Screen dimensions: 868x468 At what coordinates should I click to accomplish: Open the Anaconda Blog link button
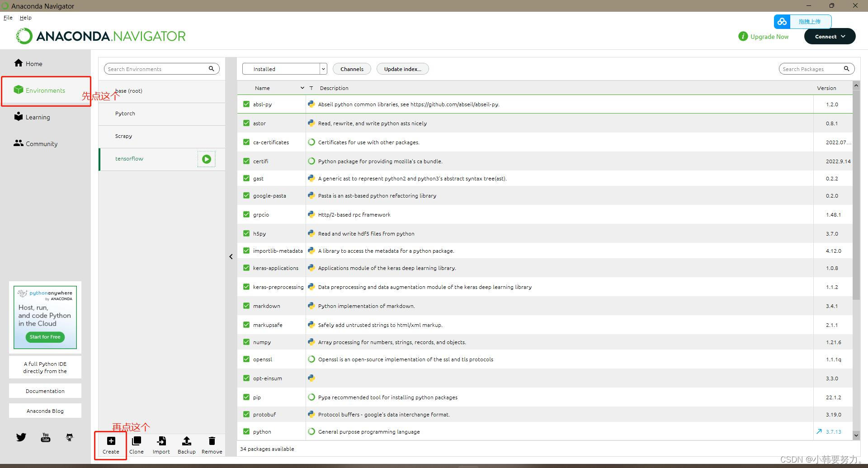[x=45, y=411]
